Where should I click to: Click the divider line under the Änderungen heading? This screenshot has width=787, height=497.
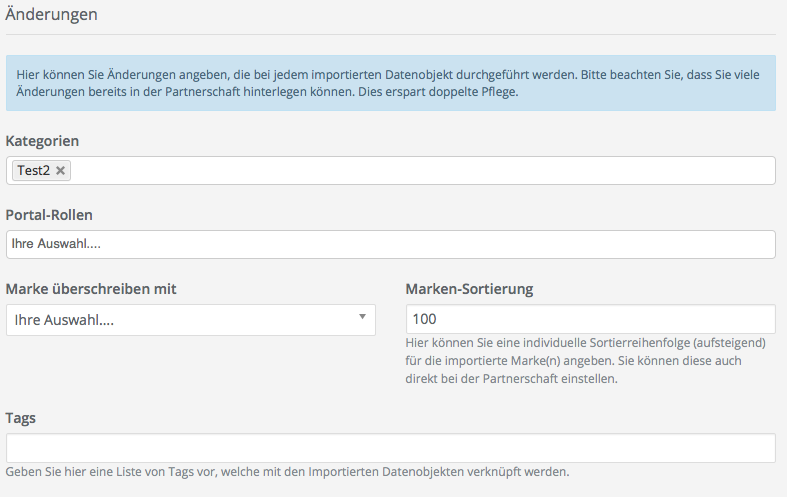(390, 35)
